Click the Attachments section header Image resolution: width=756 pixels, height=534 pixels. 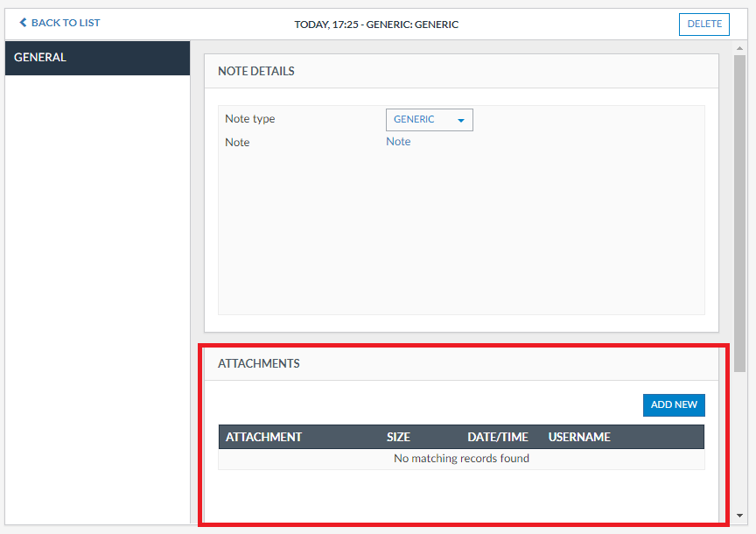click(259, 363)
